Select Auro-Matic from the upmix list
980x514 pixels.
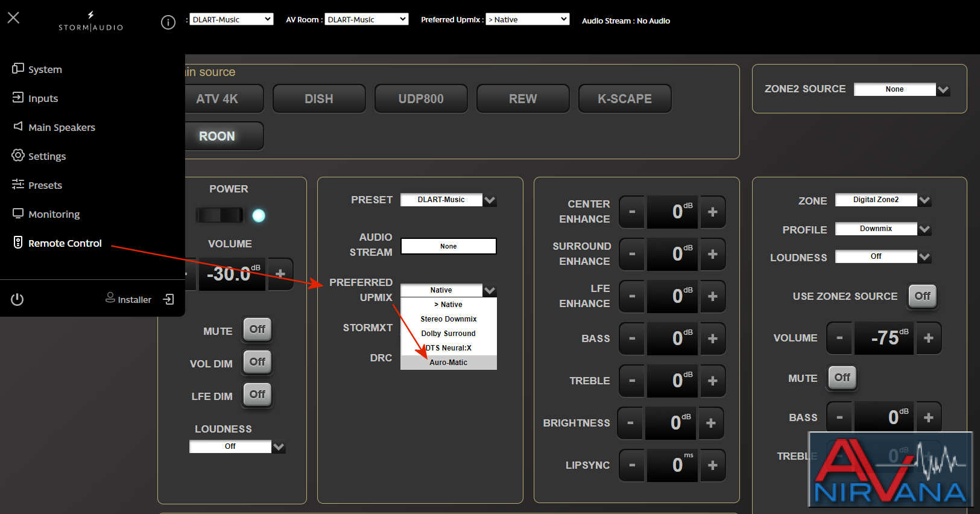[449, 363]
